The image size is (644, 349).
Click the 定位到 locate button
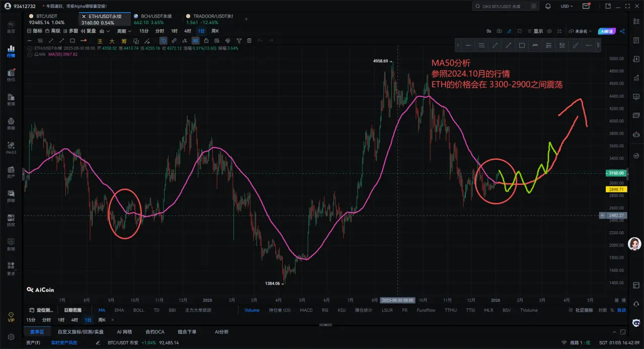tap(41, 310)
